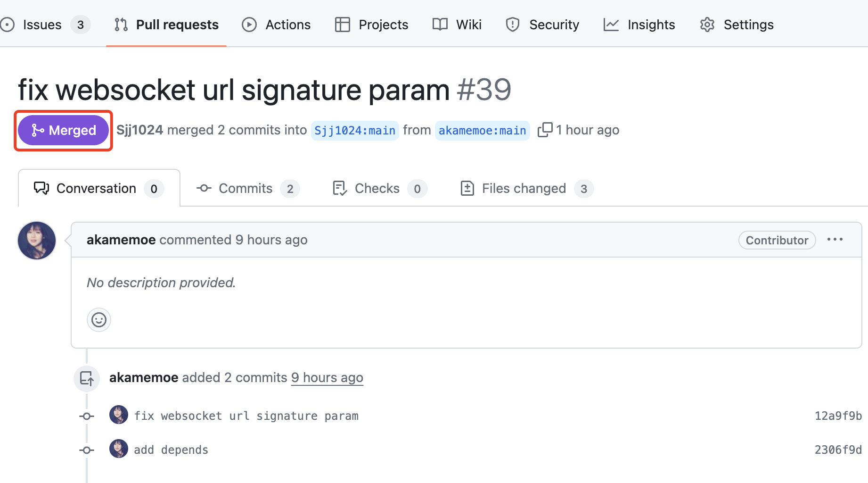Copy the branch name using the copy icon
Viewport: 868px width, 483px height.
point(545,130)
